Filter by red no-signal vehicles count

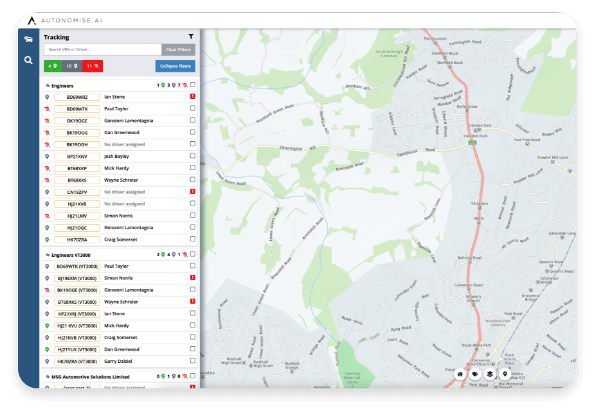click(x=93, y=66)
